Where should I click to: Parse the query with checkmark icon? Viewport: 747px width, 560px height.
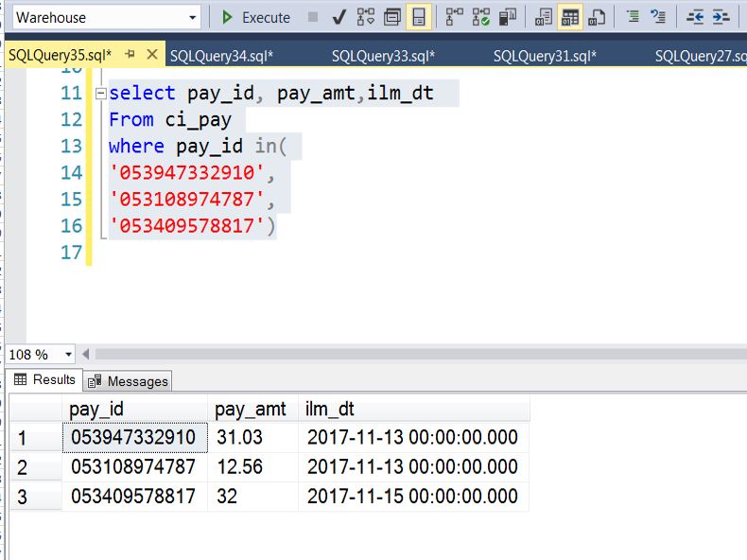[x=339, y=17]
